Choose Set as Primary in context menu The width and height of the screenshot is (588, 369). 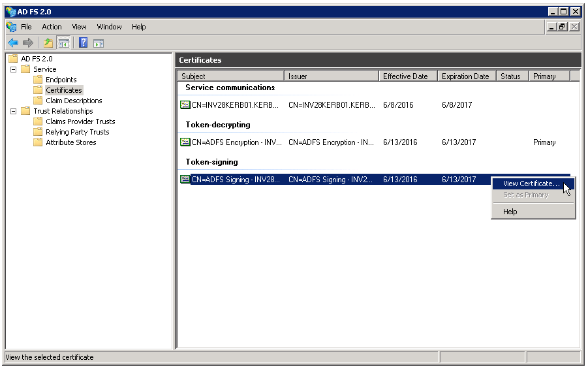tap(533, 195)
